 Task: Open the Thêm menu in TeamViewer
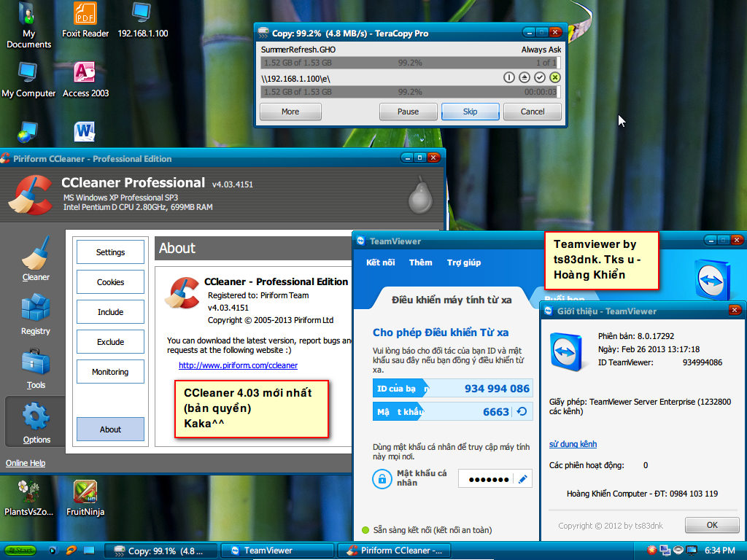(421, 262)
